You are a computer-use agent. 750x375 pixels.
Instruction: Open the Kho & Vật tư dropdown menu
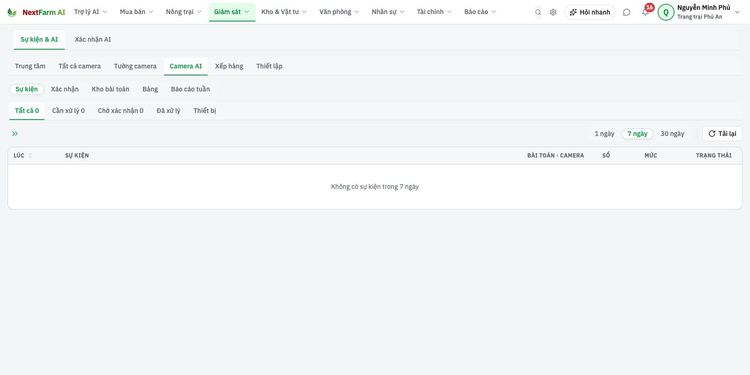coord(285,12)
